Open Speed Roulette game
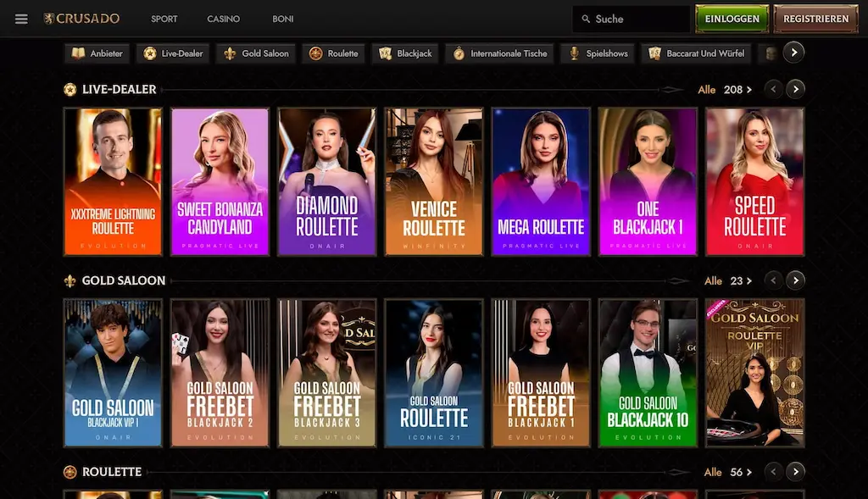Image resolution: width=868 pixels, height=499 pixels. point(754,181)
